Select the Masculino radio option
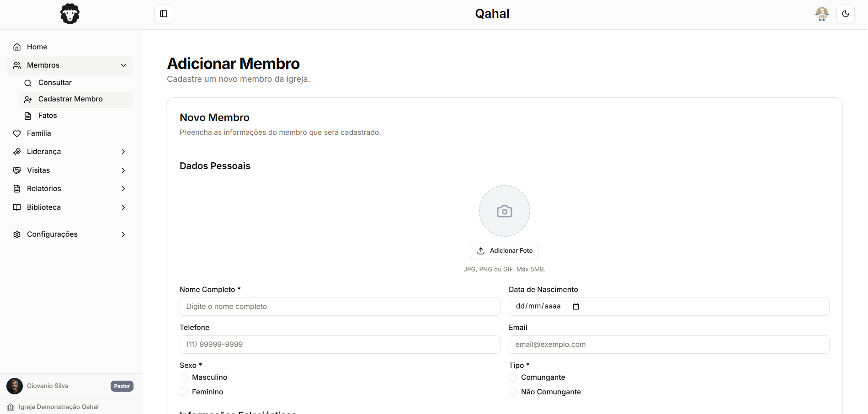Screen dimensions: 868x414 pyautogui.click(x=184, y=377)
